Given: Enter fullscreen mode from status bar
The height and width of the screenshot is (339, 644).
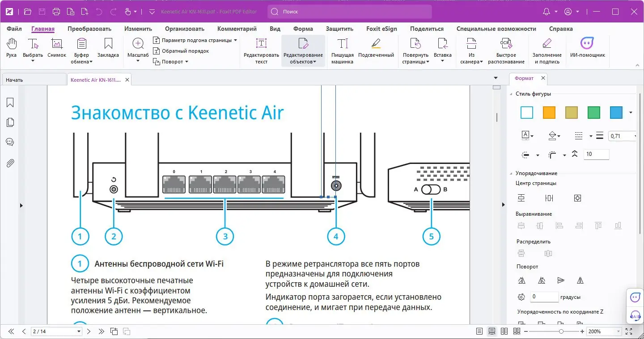Looking at the screenshot, I should [x=629, y=331].
